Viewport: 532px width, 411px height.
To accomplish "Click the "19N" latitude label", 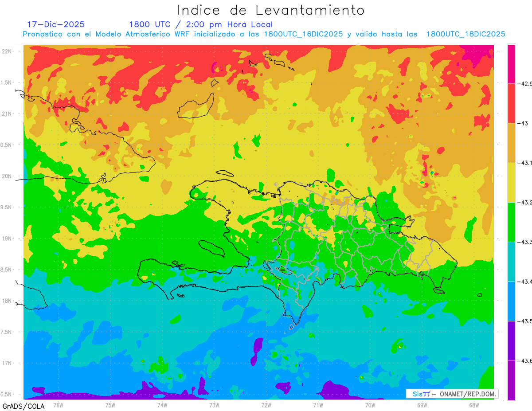I will (8, 239).
